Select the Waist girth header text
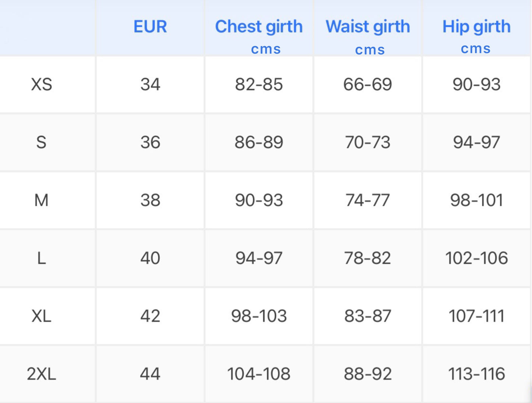 368,27
